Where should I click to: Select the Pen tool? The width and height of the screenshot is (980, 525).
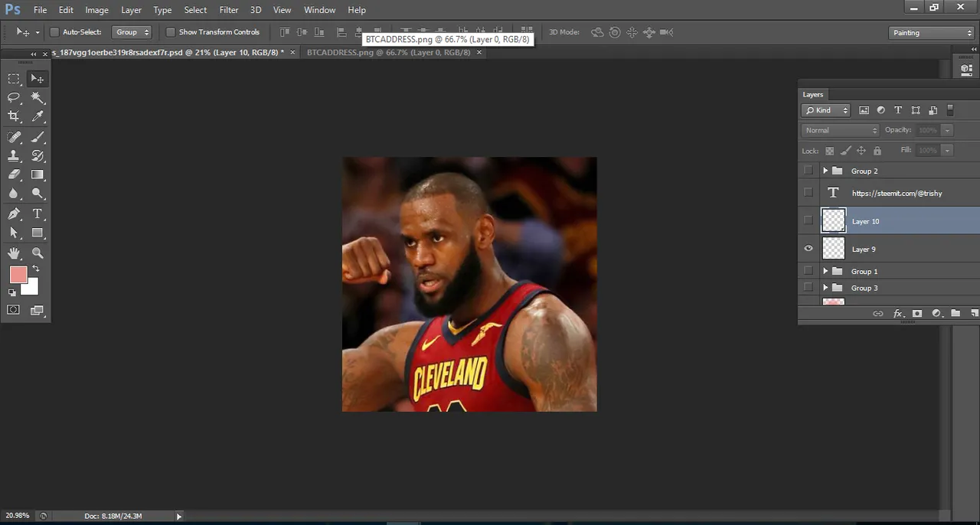click(14, 214)
